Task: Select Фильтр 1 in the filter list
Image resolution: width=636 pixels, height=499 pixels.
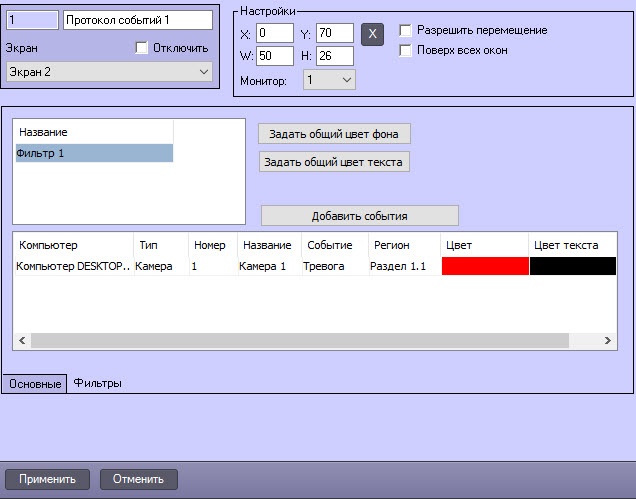Action: pos(94,153)
